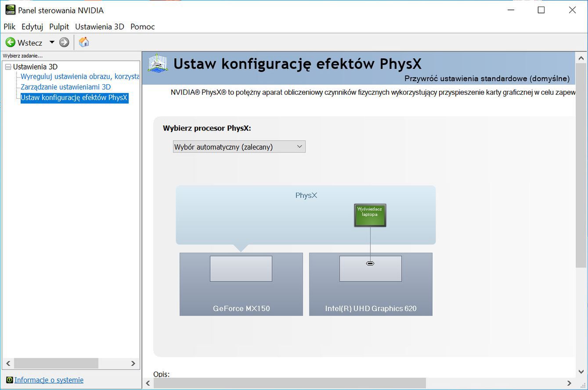Image resolution: width=588 pixels, height=390 pixels.
Task: Click the Intel(R) UHD Graphics 620 box
Action: click(371, 284)
